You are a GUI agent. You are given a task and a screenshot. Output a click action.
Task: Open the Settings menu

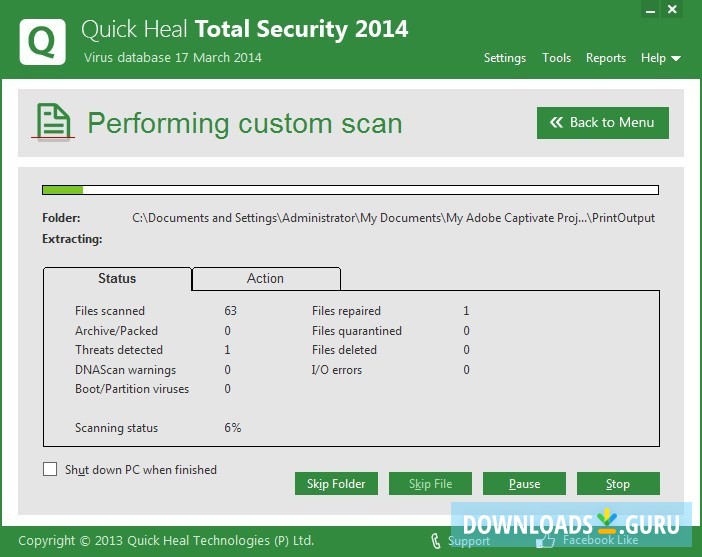click(505, 58)
